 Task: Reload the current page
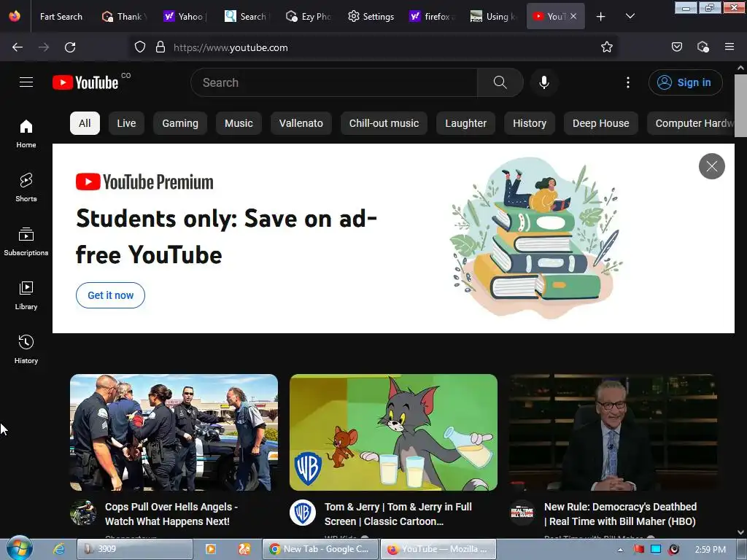(70, 47)
